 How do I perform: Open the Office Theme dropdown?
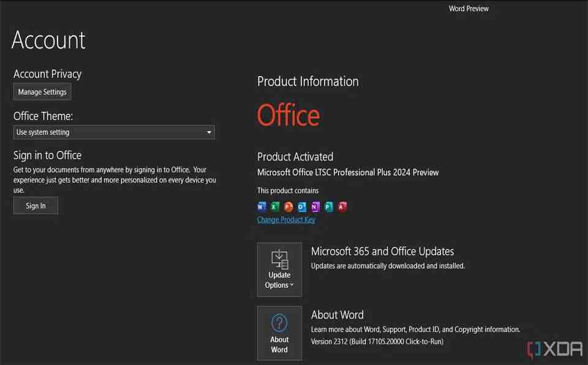[x=114, y=132]
